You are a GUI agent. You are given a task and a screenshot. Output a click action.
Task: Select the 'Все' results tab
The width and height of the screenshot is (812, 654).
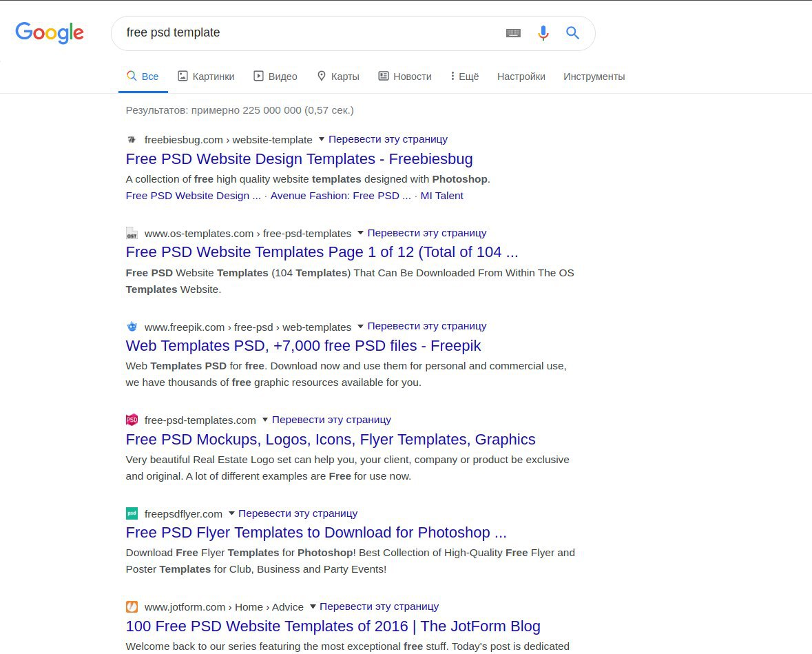point(143,76)
